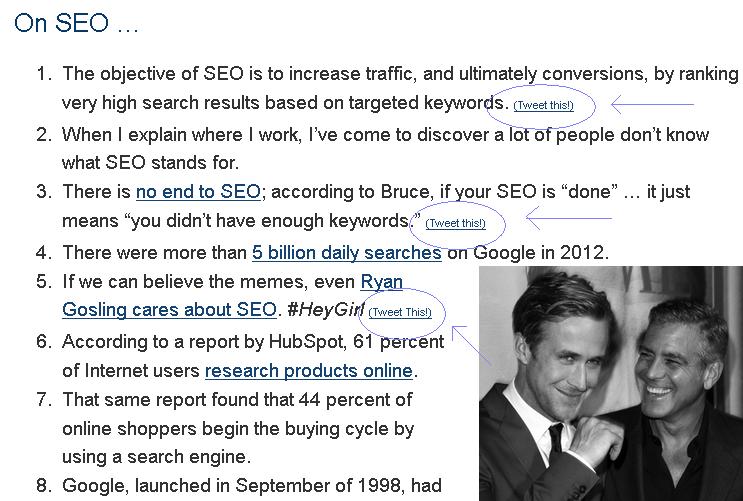Click the sentence mentioning "44 percent"
This screenshot has width=743, height=501.
point(238,428)
